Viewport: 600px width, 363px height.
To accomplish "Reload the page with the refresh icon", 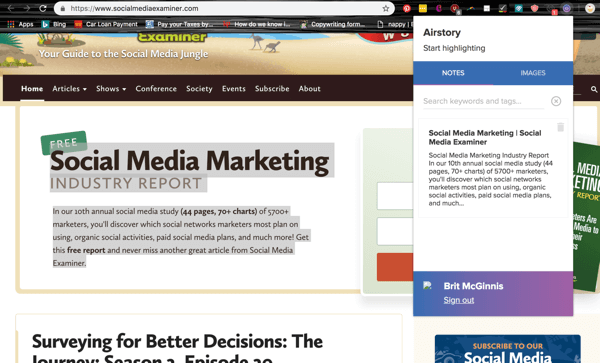I will click(x=43, y=8).
